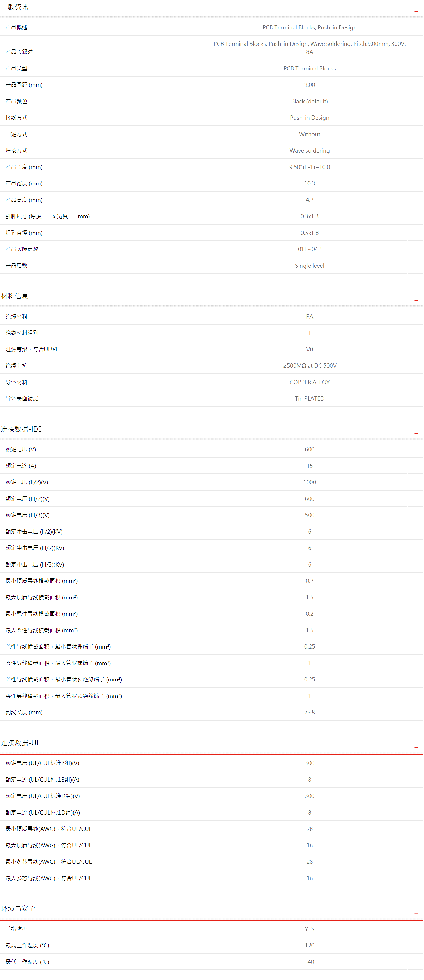
Task: Collapse the 材料信息 section minus icon
Action: point(416,301)
